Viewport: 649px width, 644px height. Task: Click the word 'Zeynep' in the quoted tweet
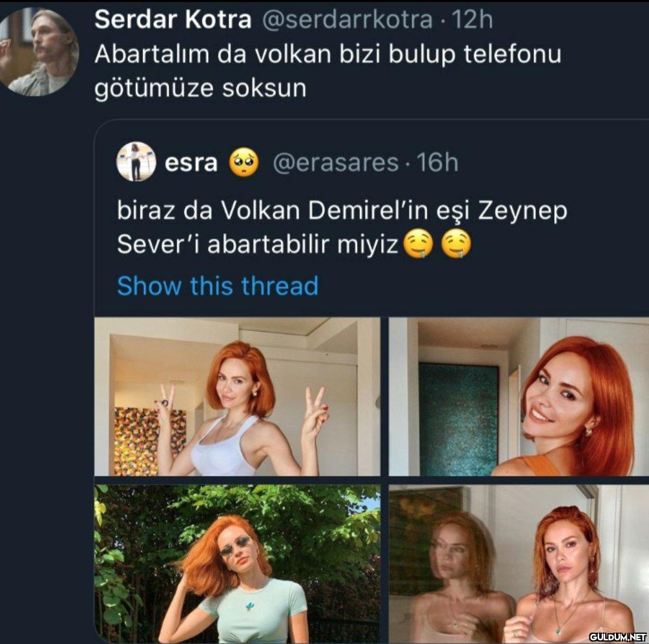pos(523,211)
